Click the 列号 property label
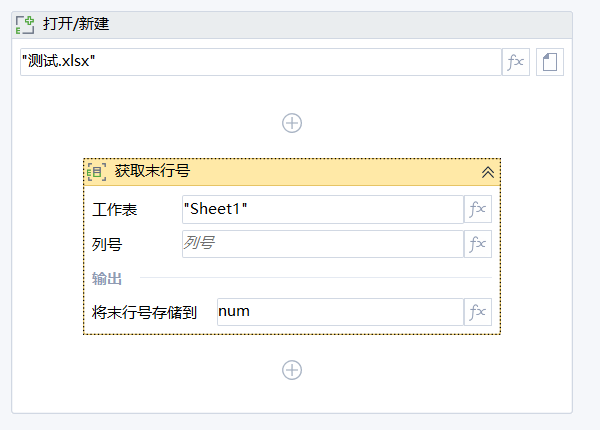The image size is (600, 430). (x=107, y=244)
